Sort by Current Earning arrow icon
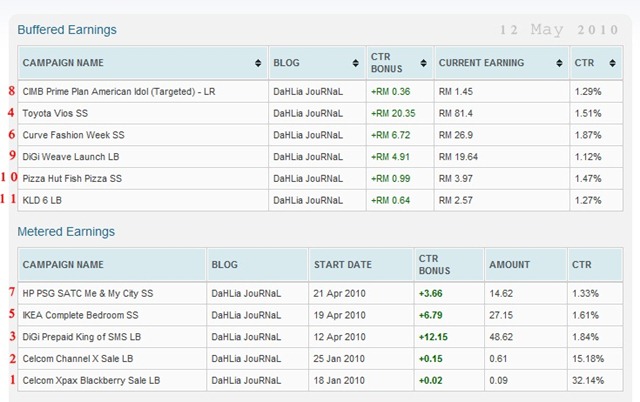This screenshot has height=402, width=640. point(559,63)
